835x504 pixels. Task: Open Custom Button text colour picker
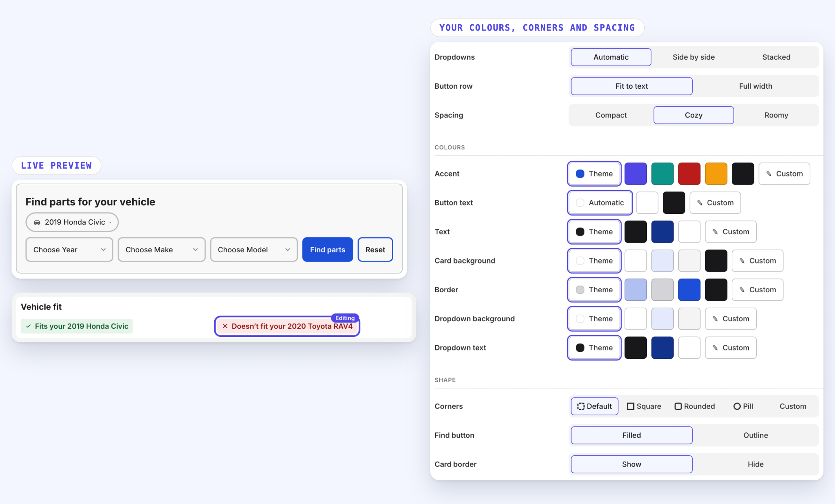(715, 203)
